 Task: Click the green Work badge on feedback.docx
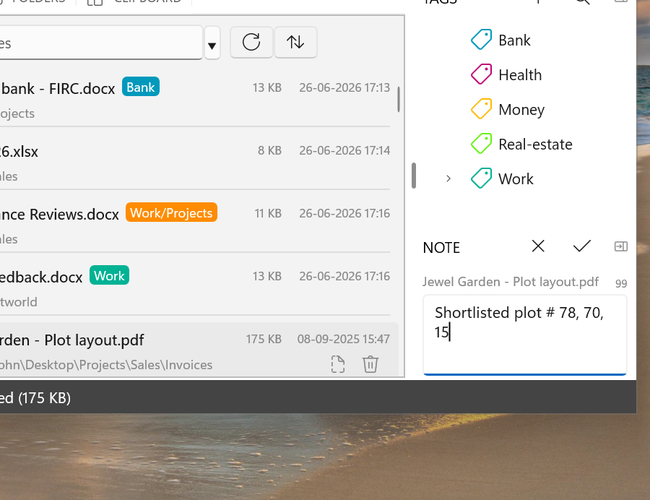[x=109, y=275]
